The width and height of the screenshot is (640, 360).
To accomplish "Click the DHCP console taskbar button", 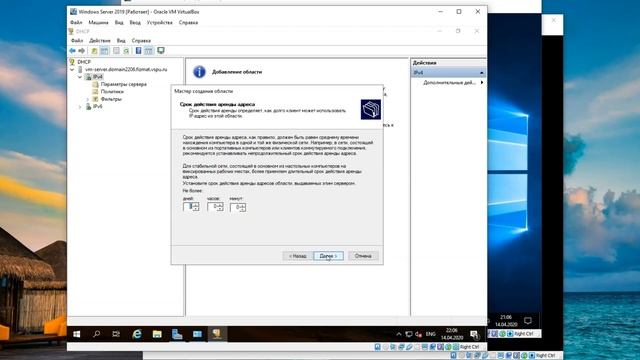I will click(x=217, y=334).
